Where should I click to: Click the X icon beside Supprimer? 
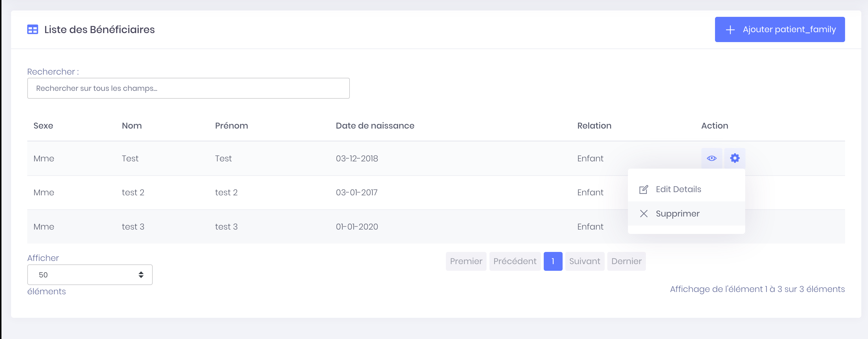643,214
